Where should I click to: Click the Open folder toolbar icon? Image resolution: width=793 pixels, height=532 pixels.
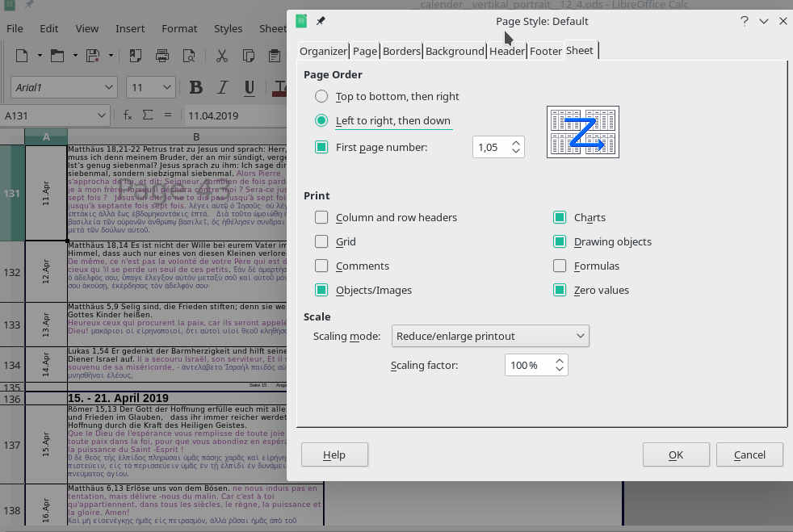57,56
